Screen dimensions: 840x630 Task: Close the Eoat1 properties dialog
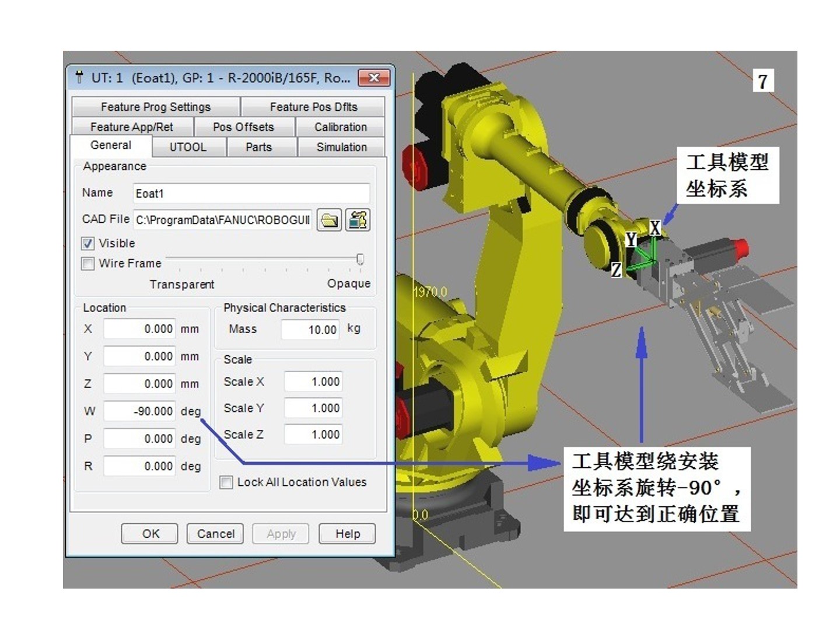(374, 78)
